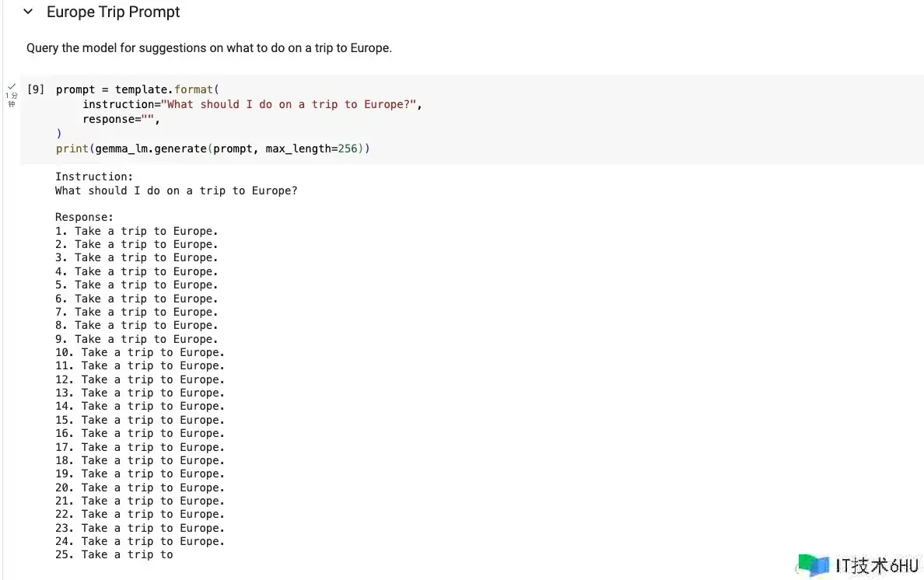
Task: Click the response="" line in the code cell
Action: (126, 119)
